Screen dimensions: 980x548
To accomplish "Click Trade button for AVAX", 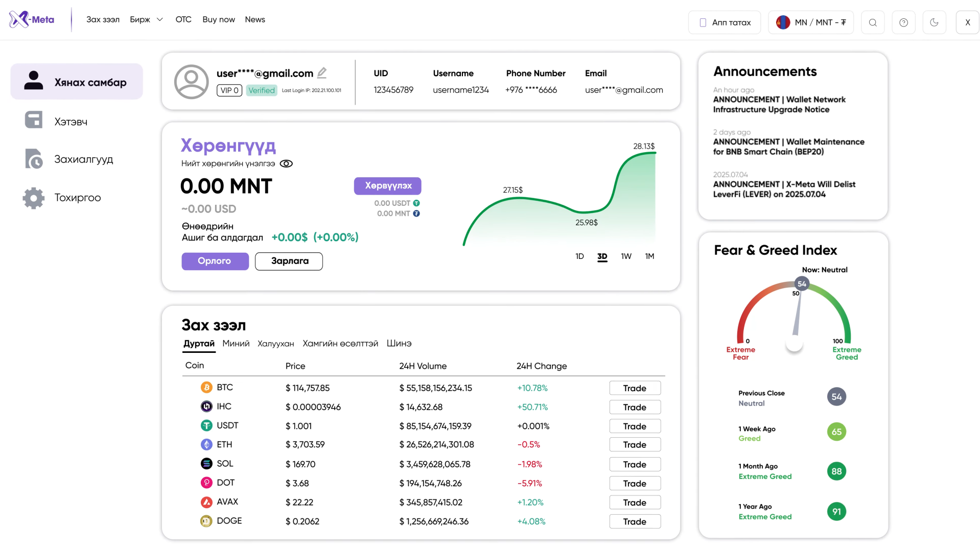I will (635, 503).
